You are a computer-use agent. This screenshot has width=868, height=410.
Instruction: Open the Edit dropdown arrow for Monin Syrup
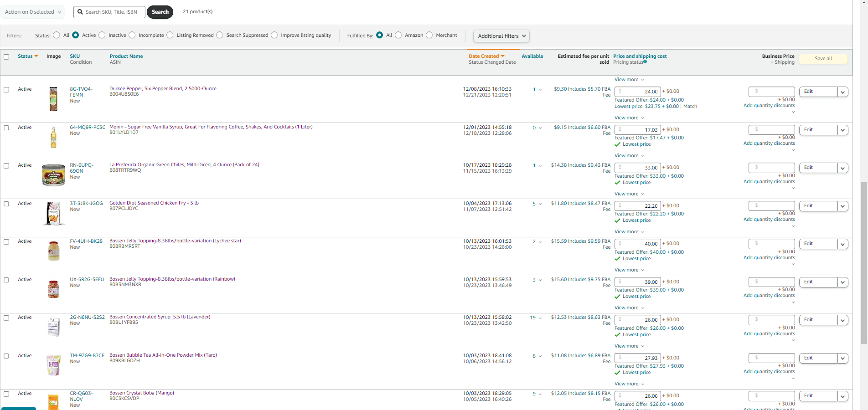(843, 130)
